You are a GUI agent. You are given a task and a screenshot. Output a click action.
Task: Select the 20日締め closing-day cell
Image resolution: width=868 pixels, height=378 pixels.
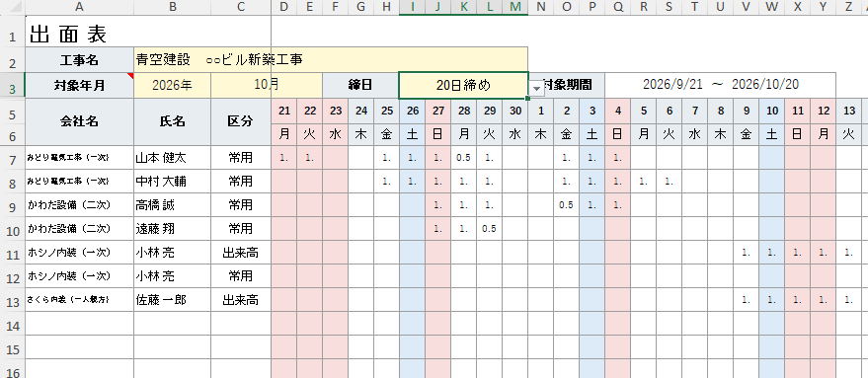(x=463, y=85)
